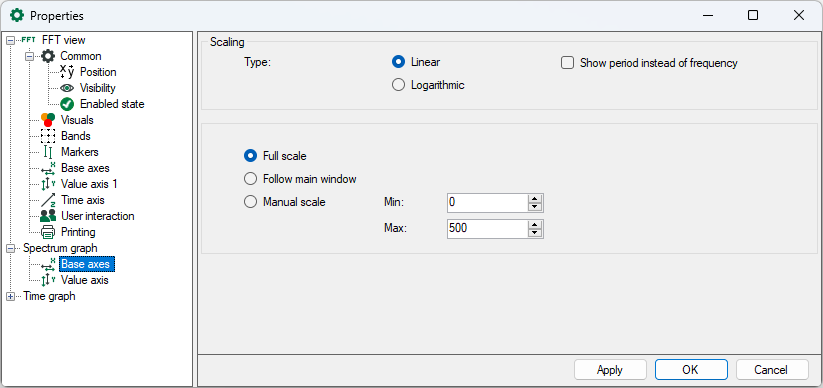Select the FFT view tree item
The height and width of the screenshot is (388, 823).
click(x=64, y=40)
